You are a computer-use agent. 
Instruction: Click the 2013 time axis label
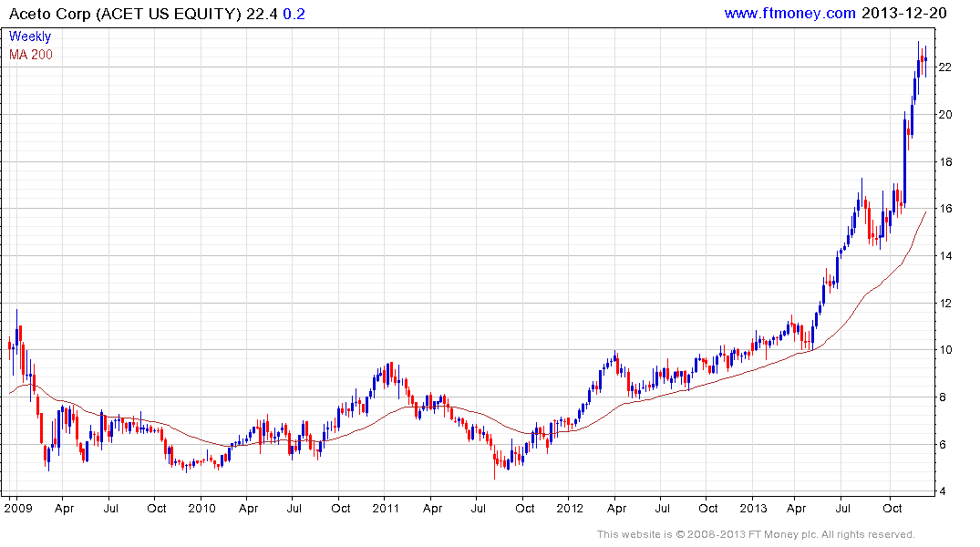(753, 508)
